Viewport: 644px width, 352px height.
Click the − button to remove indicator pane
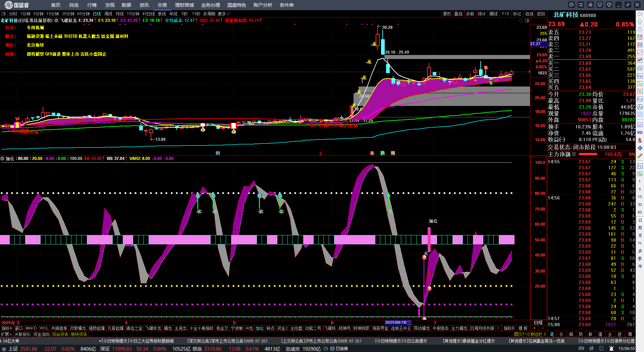pyautogui.click(x=542, y=328)
